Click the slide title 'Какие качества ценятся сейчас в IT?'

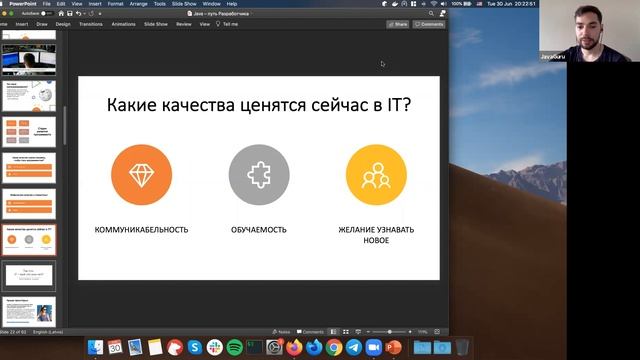tap(259, 105)
